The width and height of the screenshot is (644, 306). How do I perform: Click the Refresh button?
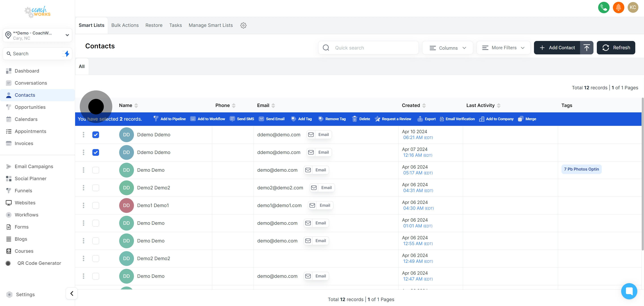click(616, 47)
